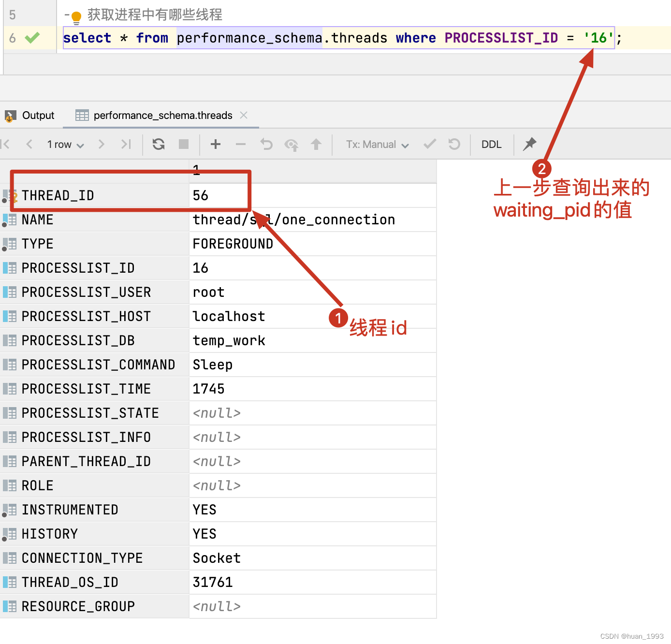
Task: Select the ROLE row header
Action: (95, 485)
